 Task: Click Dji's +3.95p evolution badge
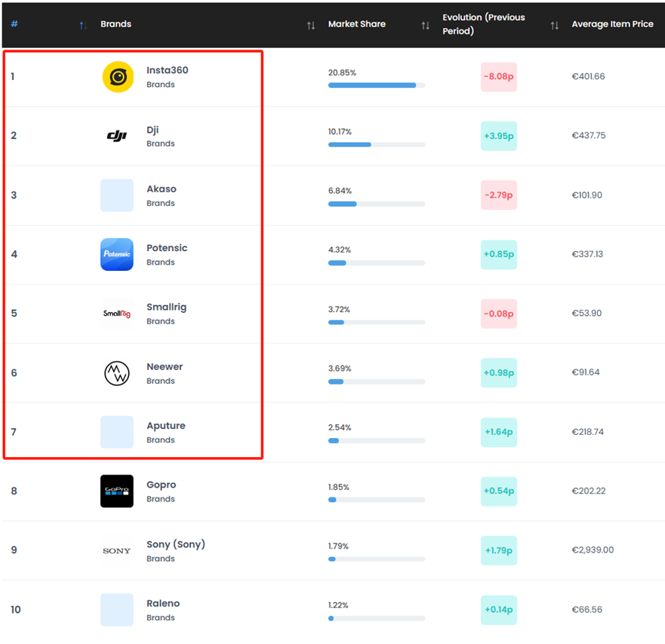(499, 136)
